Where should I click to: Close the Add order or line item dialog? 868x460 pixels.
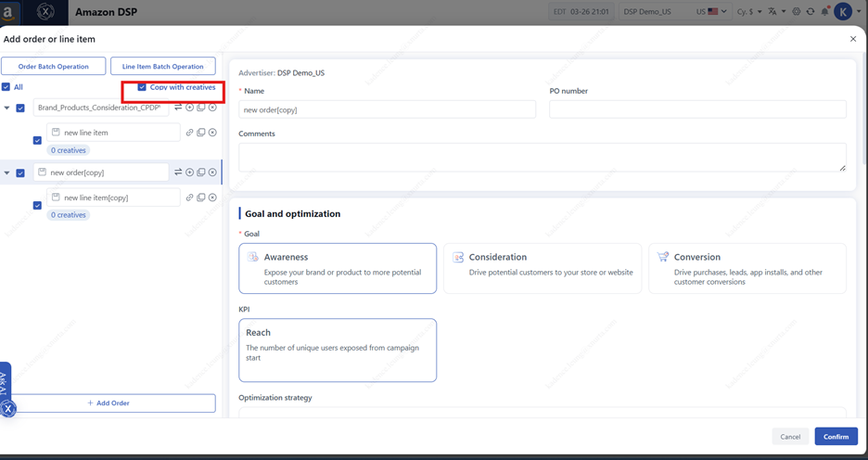853,39
